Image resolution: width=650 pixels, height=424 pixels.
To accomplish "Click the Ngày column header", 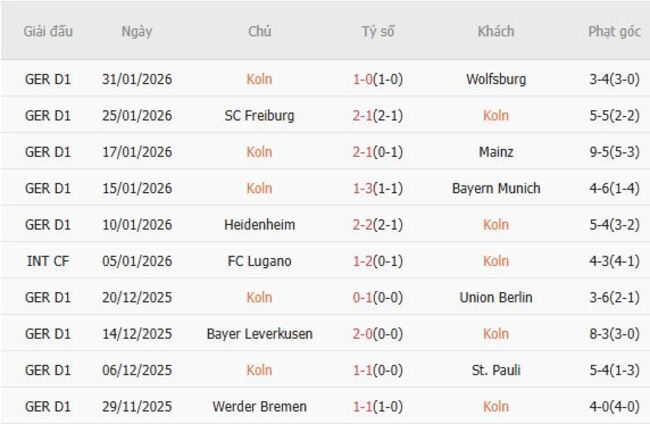I will pos(137,31).
